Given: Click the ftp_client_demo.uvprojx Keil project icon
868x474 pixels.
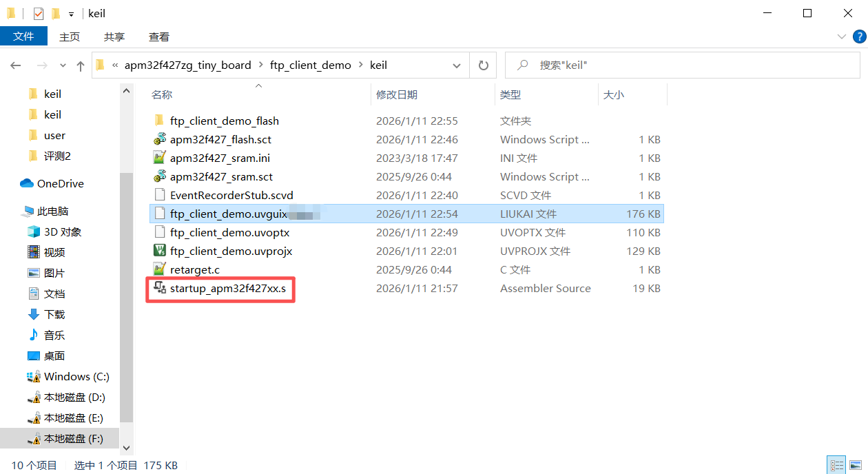Looking at the screenshot, I should pos(159,251).
